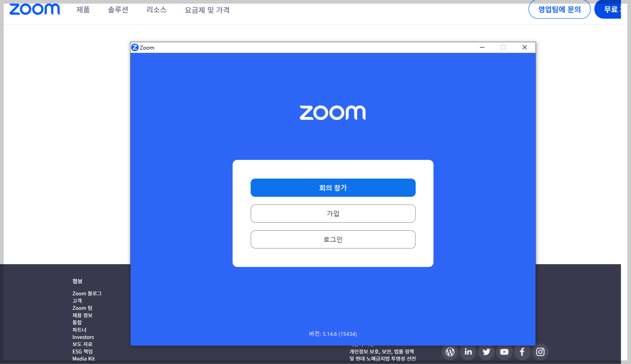The width and height of the screenshot is (631, 364).
Task: Open the Media Kit footer link
Action: tap(84, 359)
